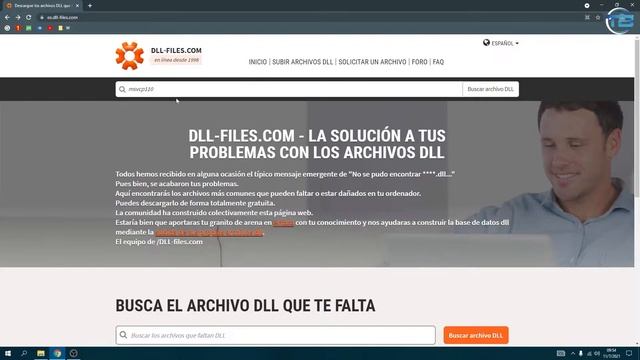Screen dimensions: 640x360
Task: Click the microphone tray icon
Action: tap(581, 353)
